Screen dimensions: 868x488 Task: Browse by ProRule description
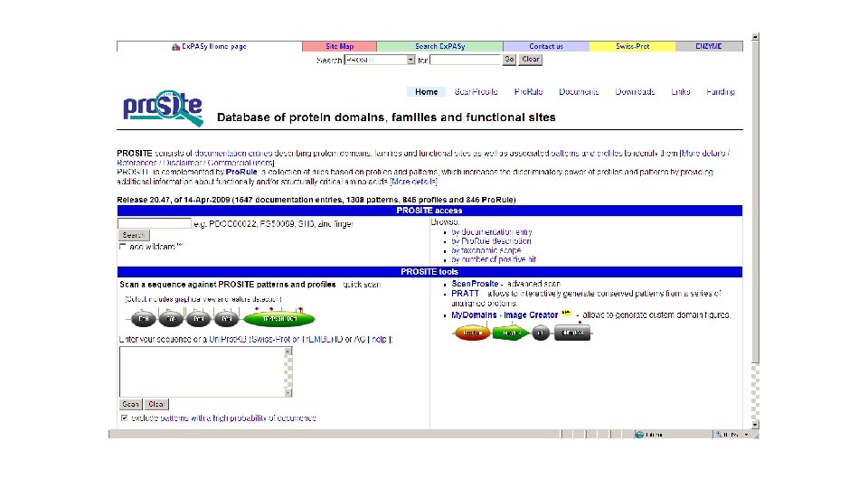(491, 241)
